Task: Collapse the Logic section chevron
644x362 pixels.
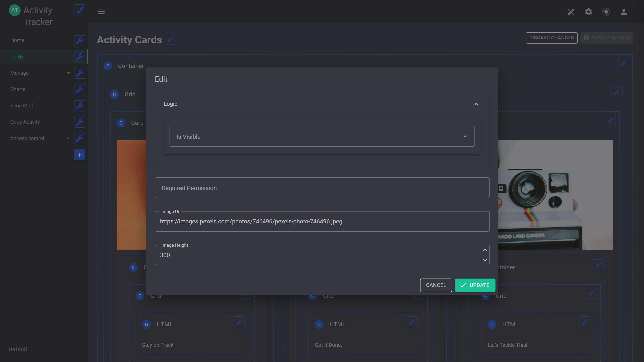Action: pyautogui.click(x=476, y=104)
